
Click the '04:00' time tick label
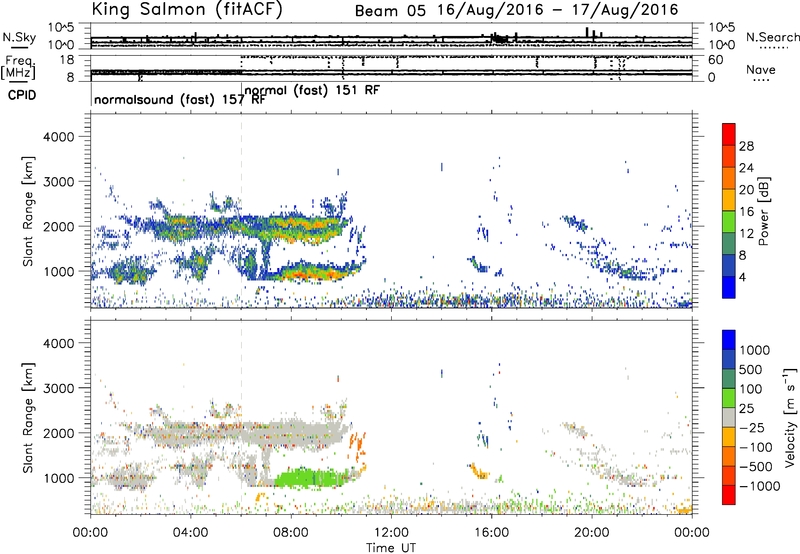click(190, 533)
